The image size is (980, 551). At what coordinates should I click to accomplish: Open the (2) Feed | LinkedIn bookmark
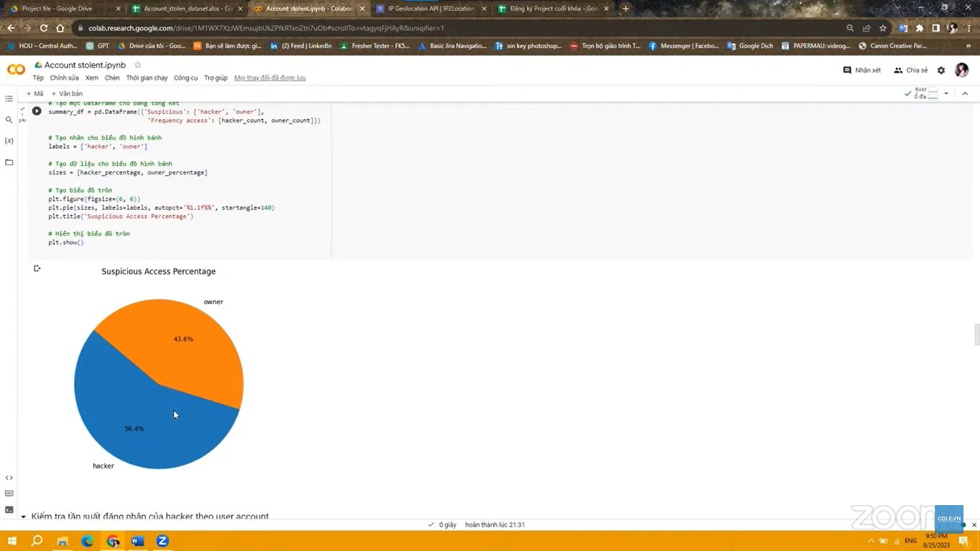point(301,46)
